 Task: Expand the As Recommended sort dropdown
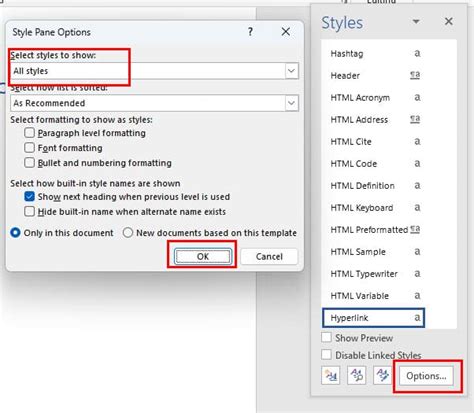291,103
